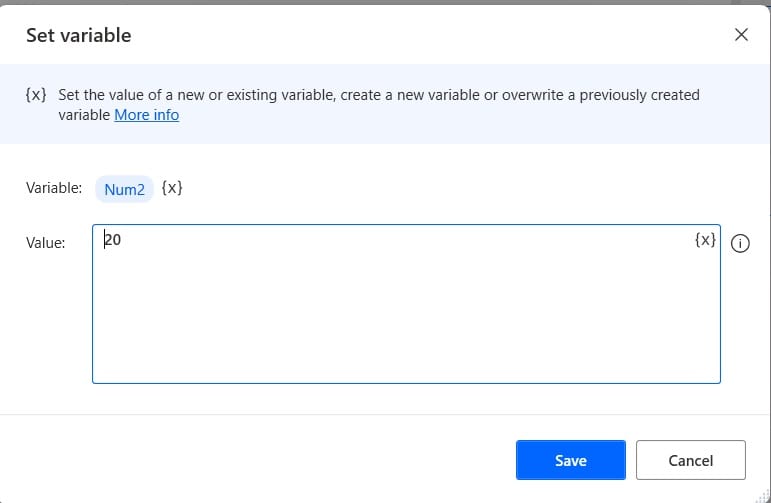
Task: Open the More info link
Action: point(147,115)
